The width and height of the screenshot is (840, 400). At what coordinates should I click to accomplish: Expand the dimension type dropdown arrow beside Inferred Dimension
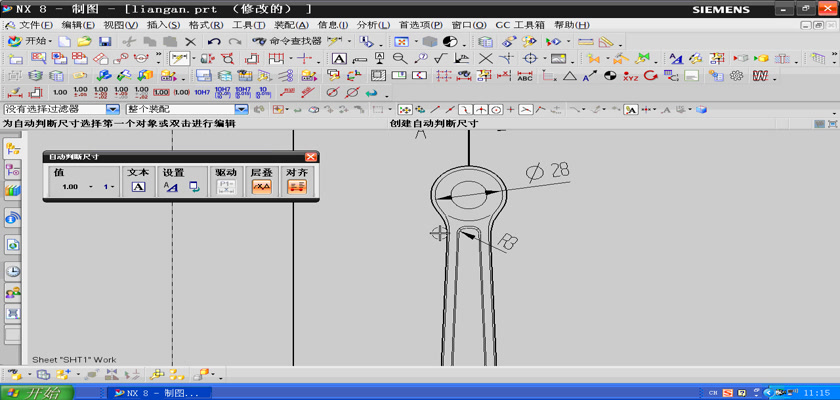pos(194,58)
